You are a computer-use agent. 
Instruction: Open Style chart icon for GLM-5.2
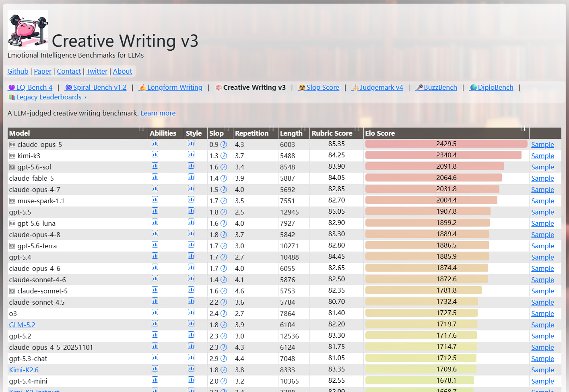pyautogui.click(x=191, y=324)
